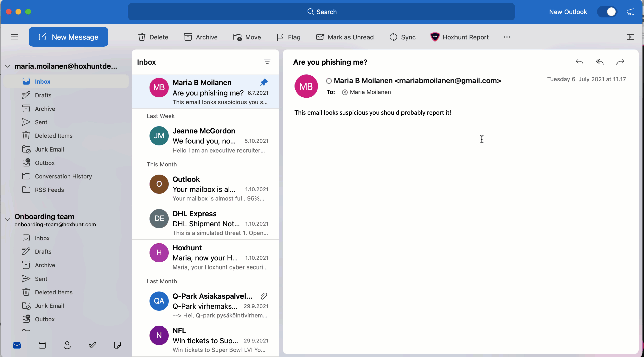Screen dimensions: 644x357
Task: Switch to Calendar view icon
Action: (42, 345)
